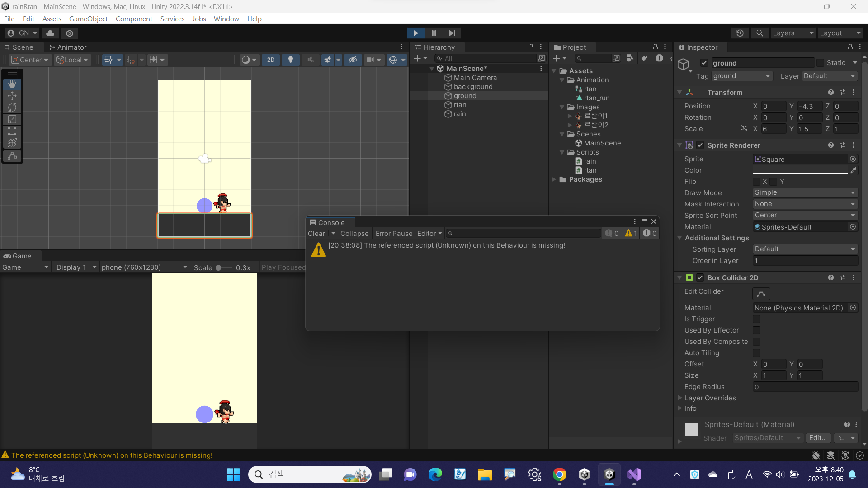Toggle Scale constrained proportions link icon
The width and height of the screenshot is (868, 488).
pyautogui.click(x=744, y=129)
